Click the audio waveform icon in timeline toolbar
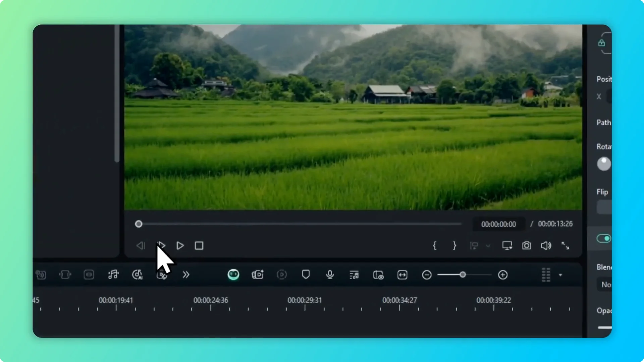The image size is (644, 362). (89, 275)
